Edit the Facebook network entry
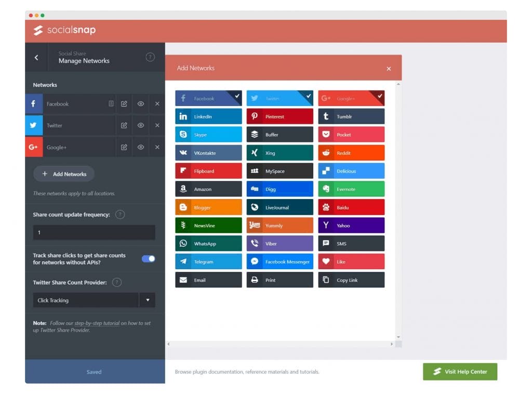This screenshot has width=532, height=394. (x=124, y=103)
